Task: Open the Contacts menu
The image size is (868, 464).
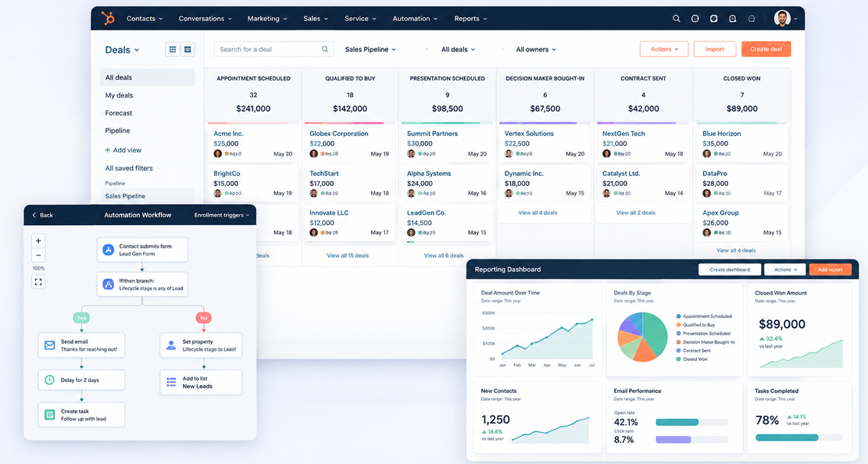Action: pos(145,18)
